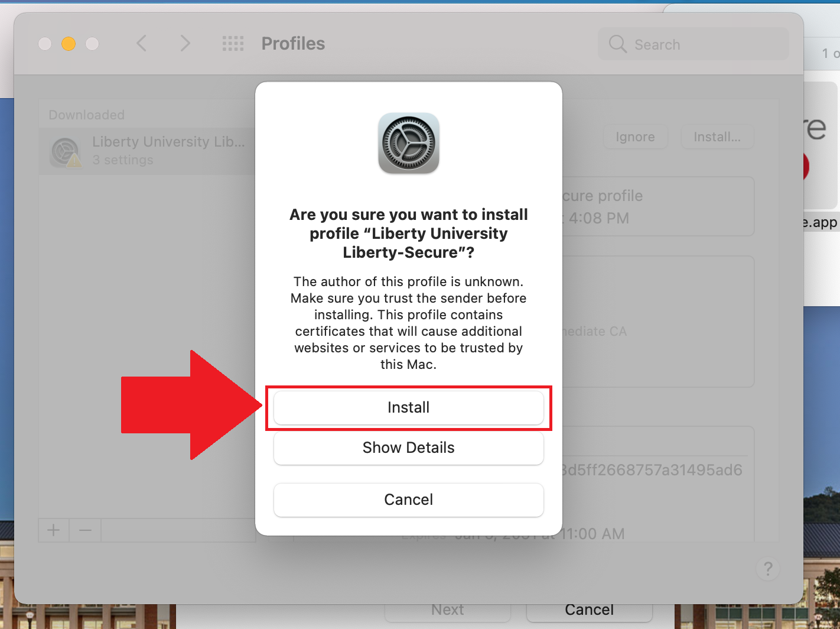
Task: Add a profile with the plus button
Action: point(54,530)
